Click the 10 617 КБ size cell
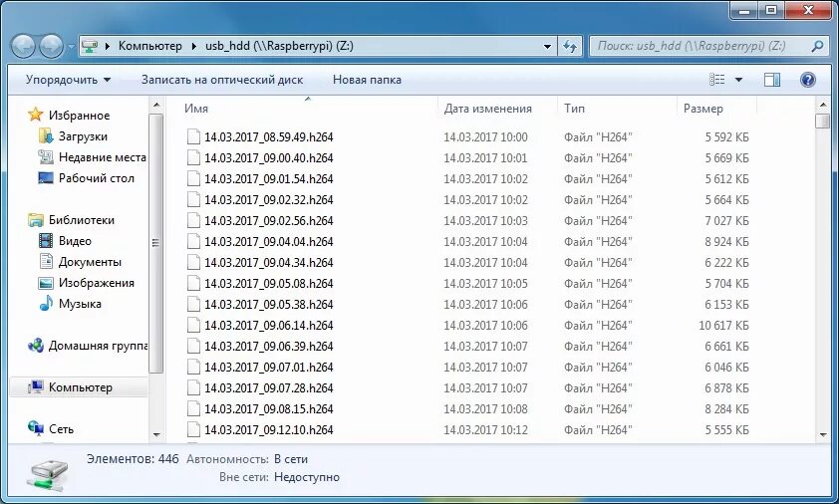The image size is (839, 504). [723, 325]
